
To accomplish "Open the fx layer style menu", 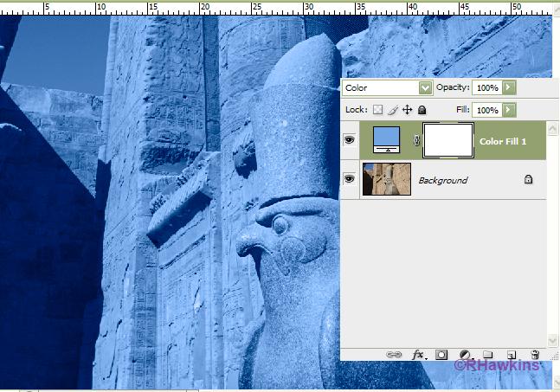I will [x=418, y=355].
